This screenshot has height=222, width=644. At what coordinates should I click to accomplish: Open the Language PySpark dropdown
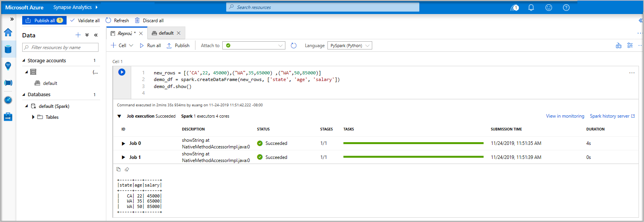click(349, 46)
